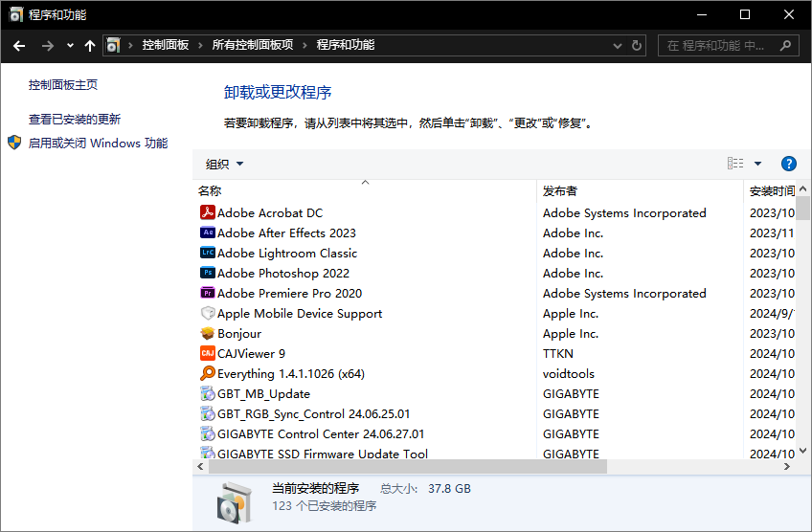Screen dimensions: 812x532
Task: Select the Adobe Acrobat DC entry name
Action: 270,212
